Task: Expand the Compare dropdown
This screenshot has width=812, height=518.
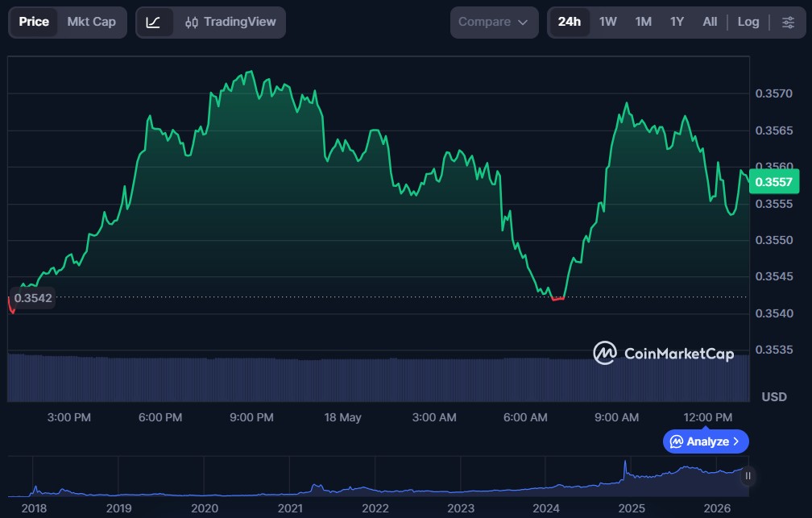Action: [x=494, y=23]
